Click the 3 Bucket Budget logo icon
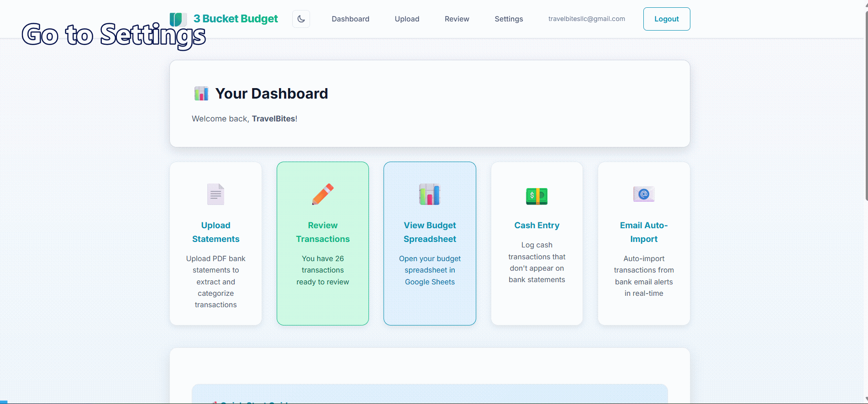This screenshot has width=868, height=404. 178,19
